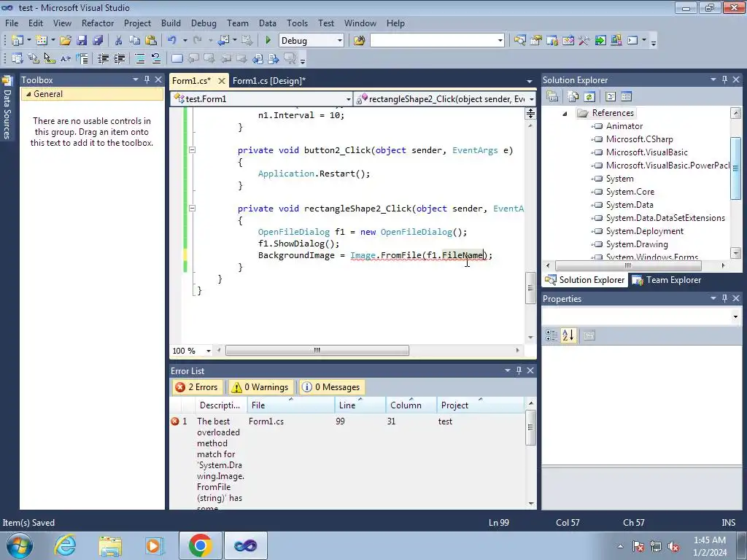Image resolution: width=747 pixels, height=560 pixels.
Task: Collapse the References tree node
Action: click(565, 113)
